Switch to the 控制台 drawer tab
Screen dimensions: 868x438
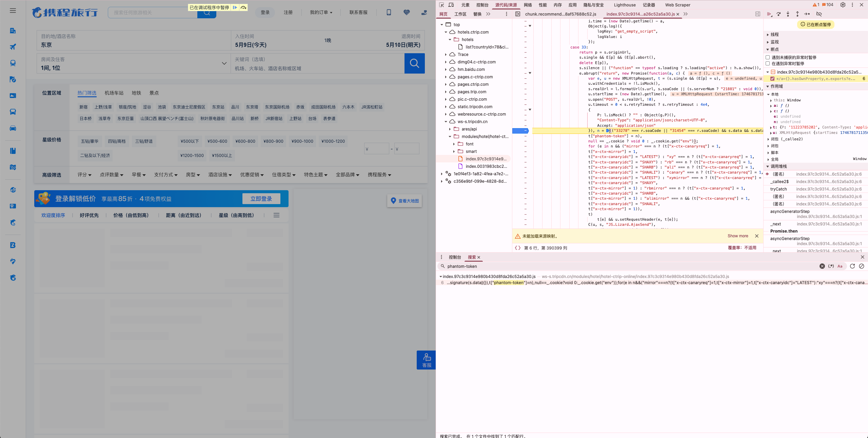pos(455,257)
